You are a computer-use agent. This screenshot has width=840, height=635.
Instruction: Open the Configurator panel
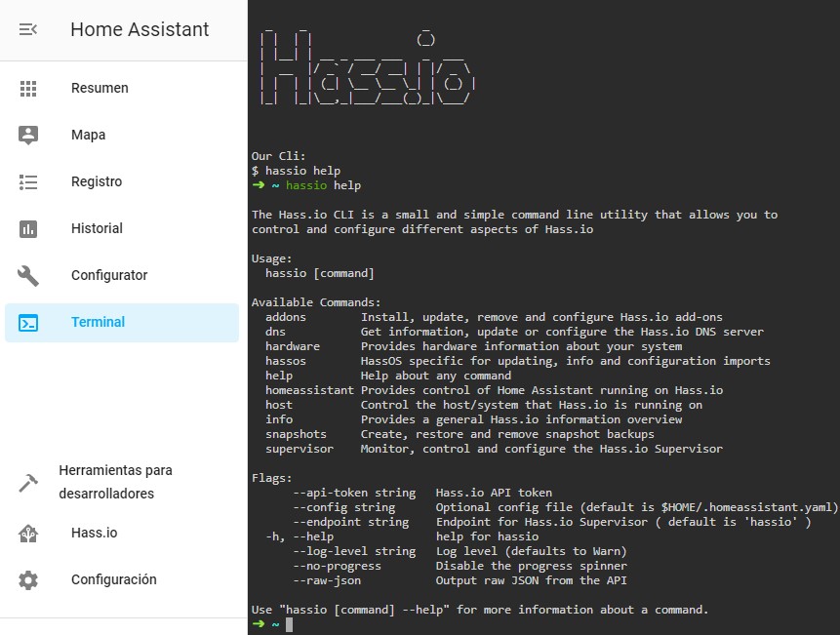[122, 276]
